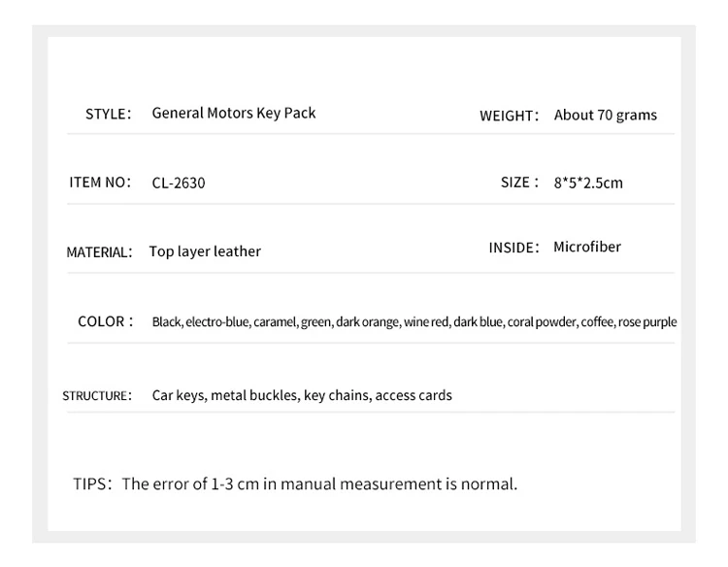This screenshot has width=728, height=567.
Task: Click wine red in the color list
Action: point(426,322)
